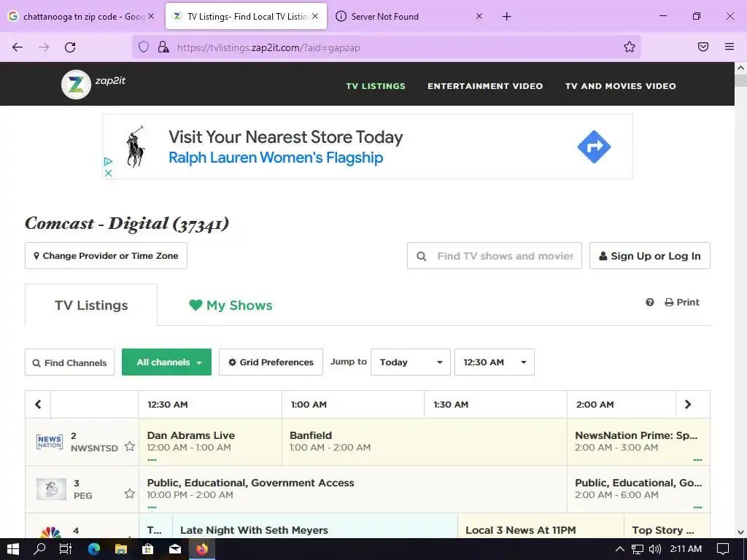Open the Pocket save icon

pos(703,47)
